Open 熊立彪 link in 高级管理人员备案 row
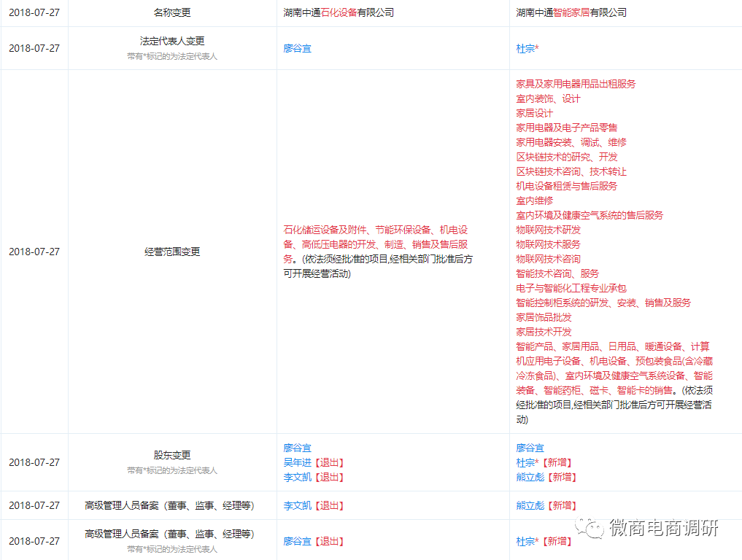 tap(530, 505)
